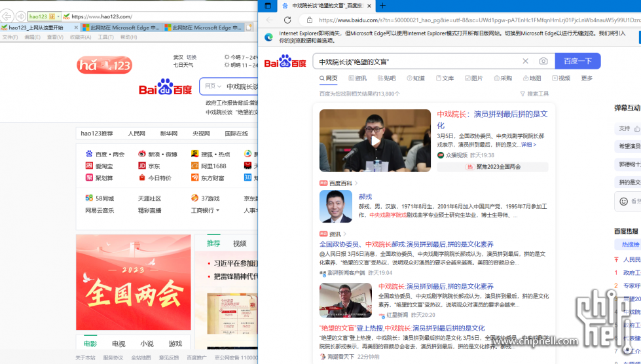Click the red 全国两会 2023 banner
The height and width of the screenshot is (364, 641).
click(x=134, y=282)
